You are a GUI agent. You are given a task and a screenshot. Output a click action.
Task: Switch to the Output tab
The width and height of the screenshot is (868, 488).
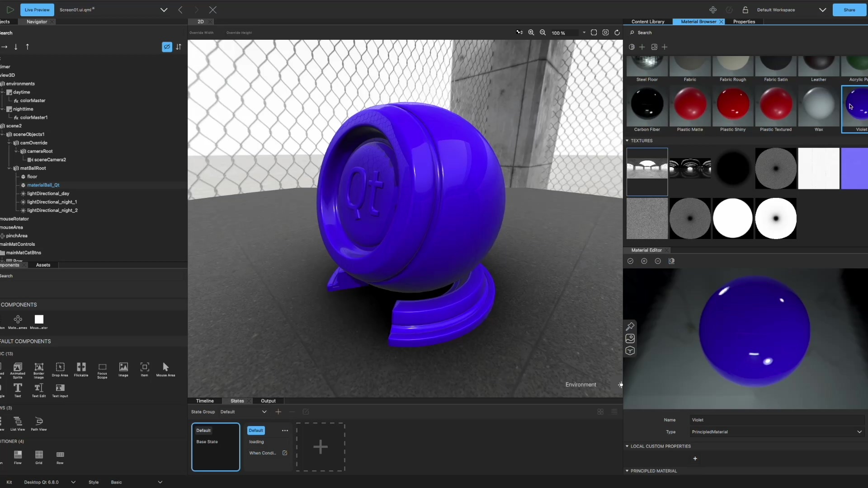point(268,401)
